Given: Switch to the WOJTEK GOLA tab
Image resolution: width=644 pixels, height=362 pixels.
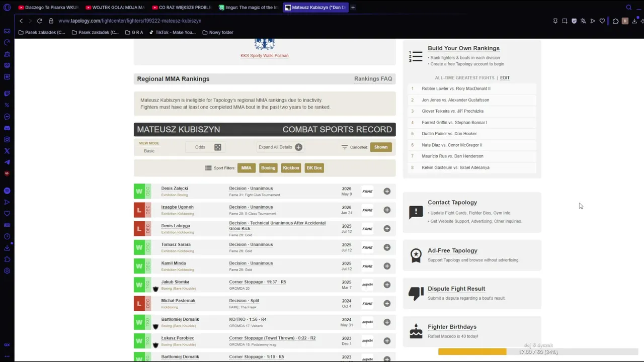Looking at the screenshot, I should 116,8.
